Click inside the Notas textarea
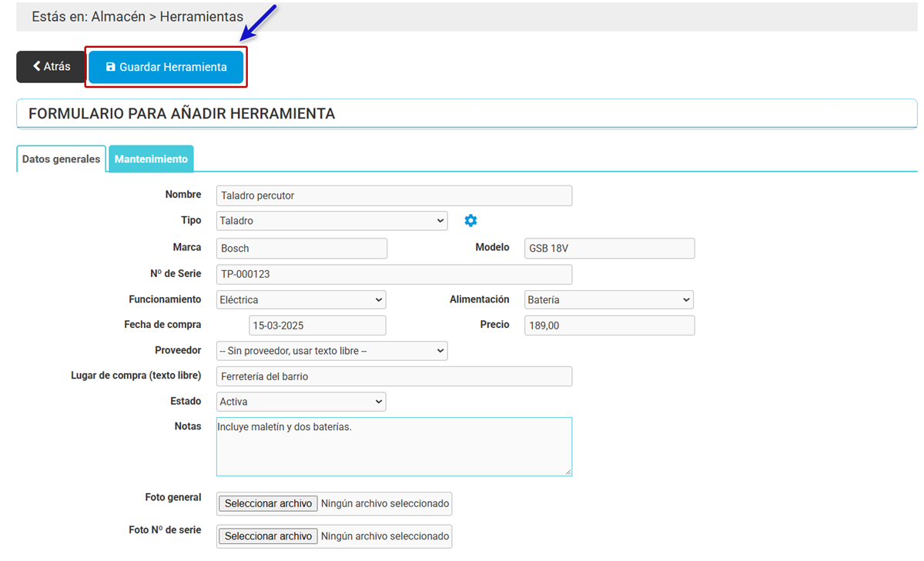The height and width of the screenshot is (561, 924). 394,446
